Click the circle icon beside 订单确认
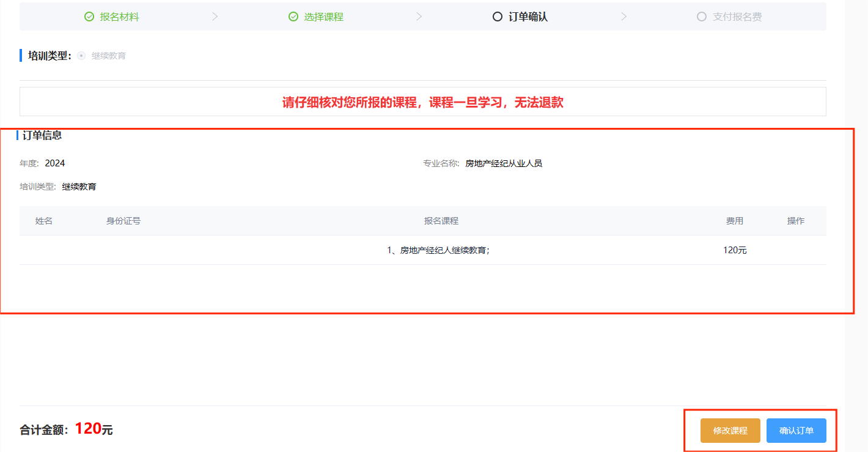 click(x=498, y=17)
